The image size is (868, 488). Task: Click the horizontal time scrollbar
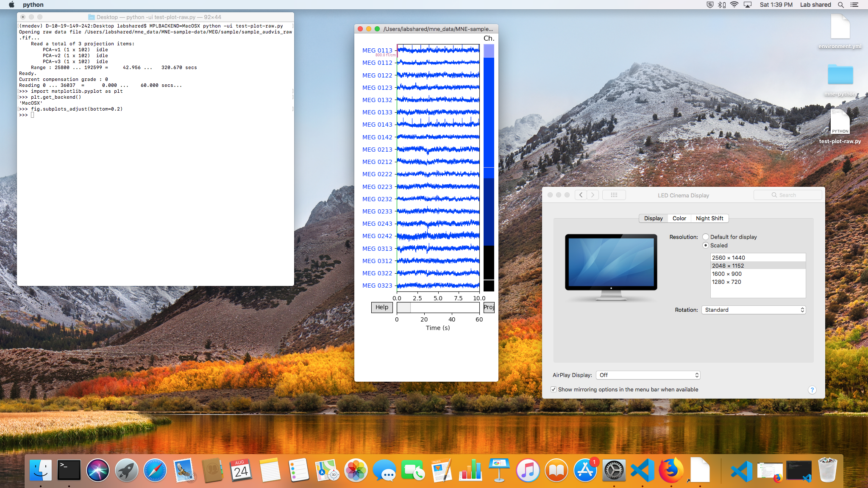tap(438, 308)
